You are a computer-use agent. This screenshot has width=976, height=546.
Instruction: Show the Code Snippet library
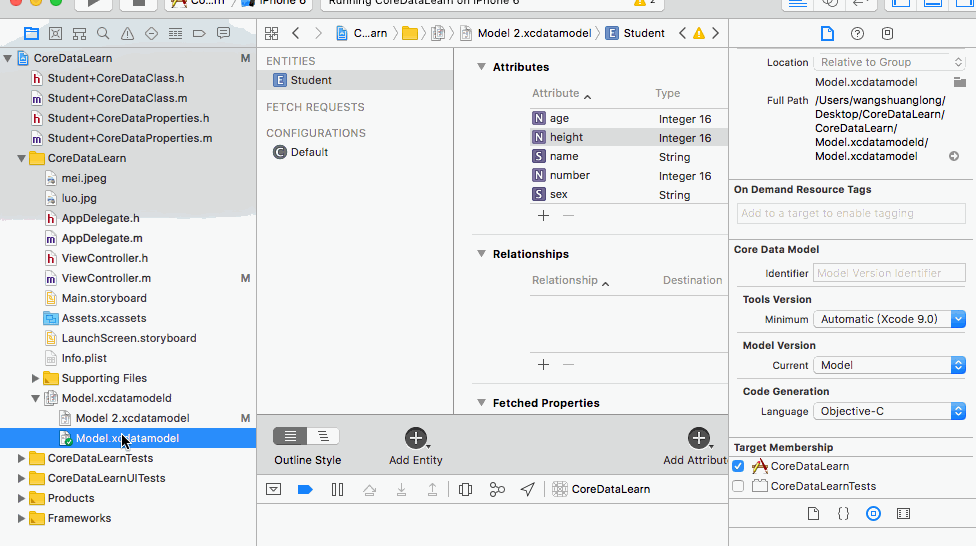(x=843, y=514)
